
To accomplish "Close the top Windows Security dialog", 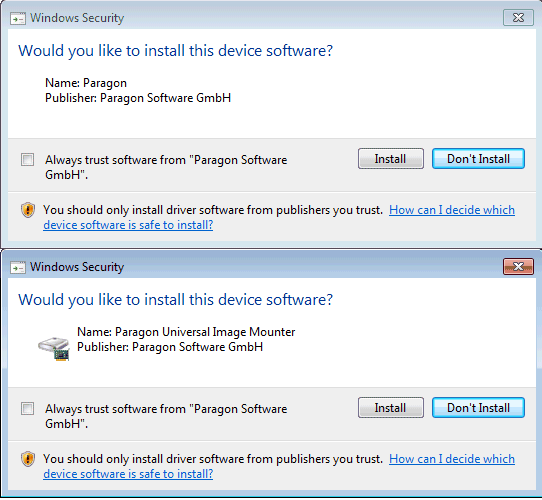I will (x=518, y=18).
